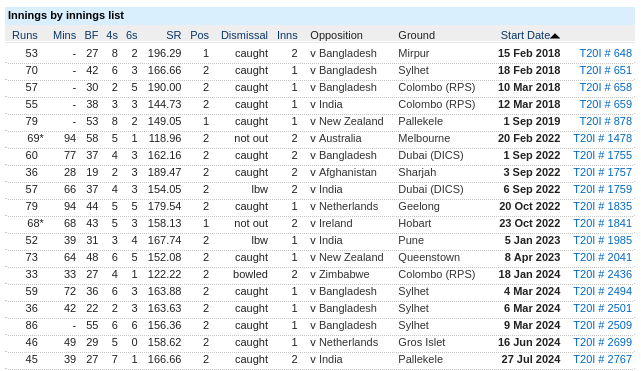Sort by the Mins column header

[65, 36]
